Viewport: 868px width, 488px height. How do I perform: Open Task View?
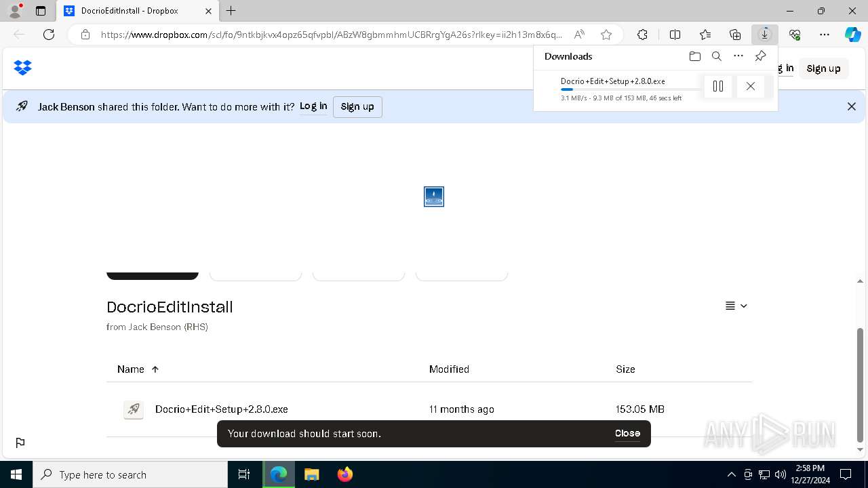244,474
